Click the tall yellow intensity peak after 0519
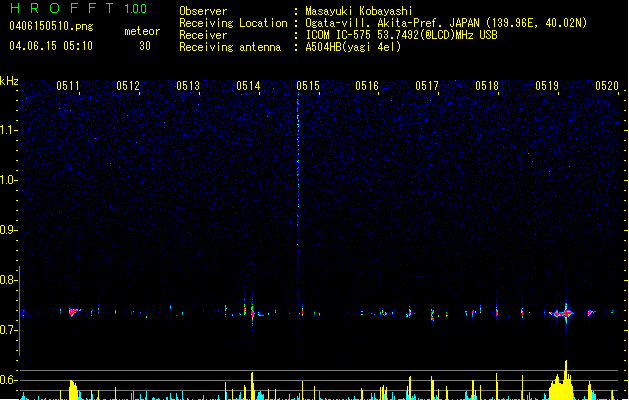This screenshot has height=400, width=629. coord(566,379)
